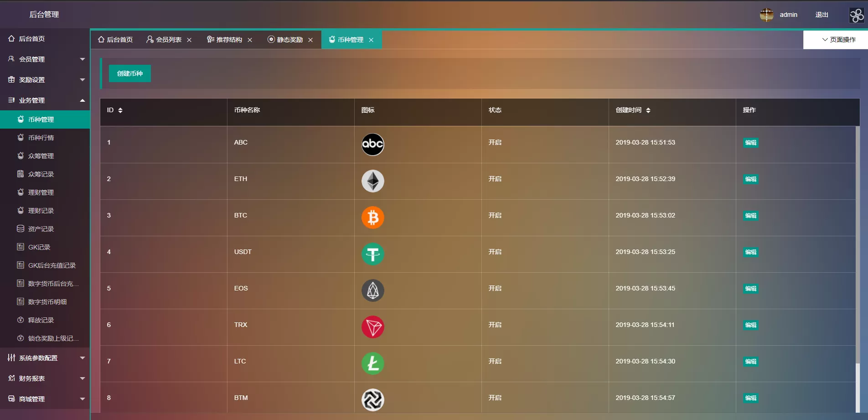The image size is (868, 420).
Task: Click the admin user avatar
Action: click(766, 15)
